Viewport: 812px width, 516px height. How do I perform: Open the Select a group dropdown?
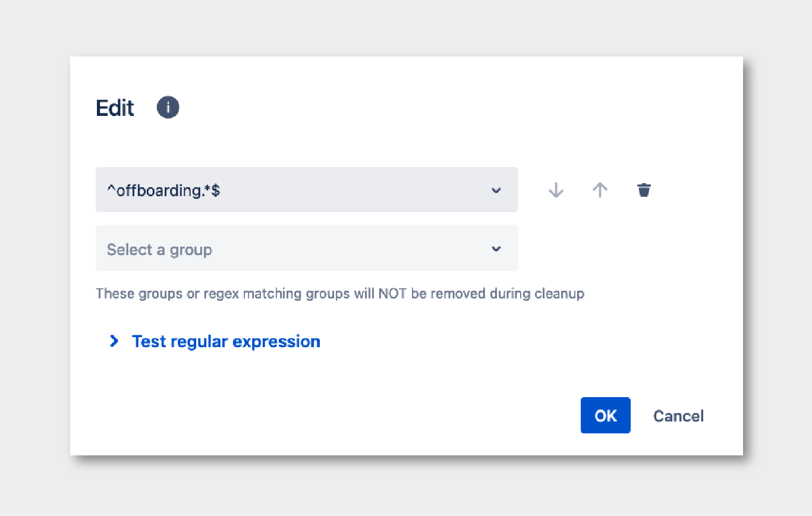point(307,248)
